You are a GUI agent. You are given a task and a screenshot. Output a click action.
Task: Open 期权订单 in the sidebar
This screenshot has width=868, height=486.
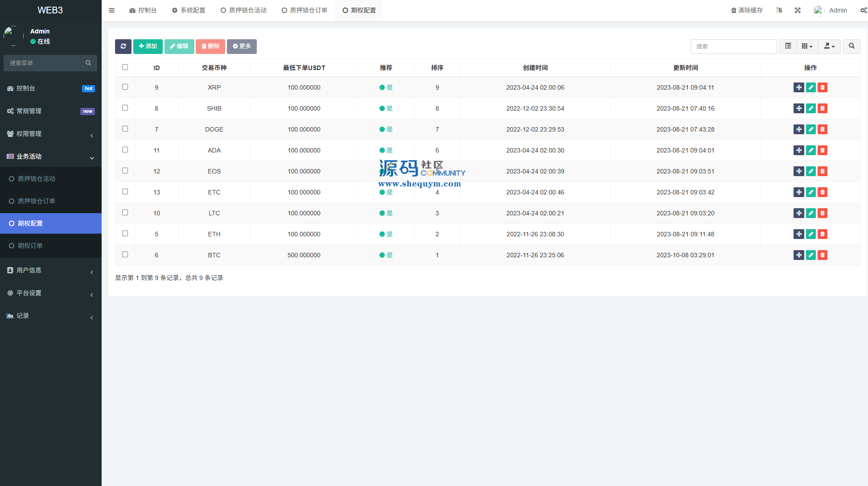[x=30, y=246]
